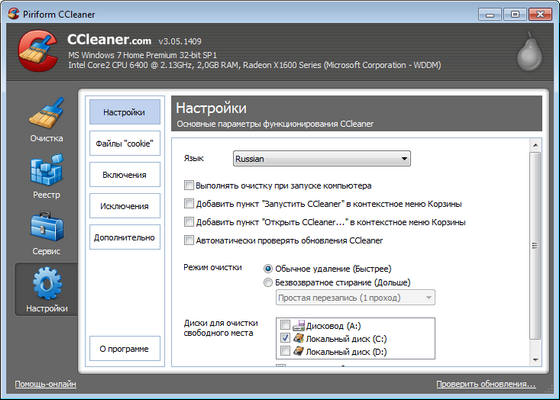Select Обычное удаление (Быстрее) radio button

click(x=268, y=269)
